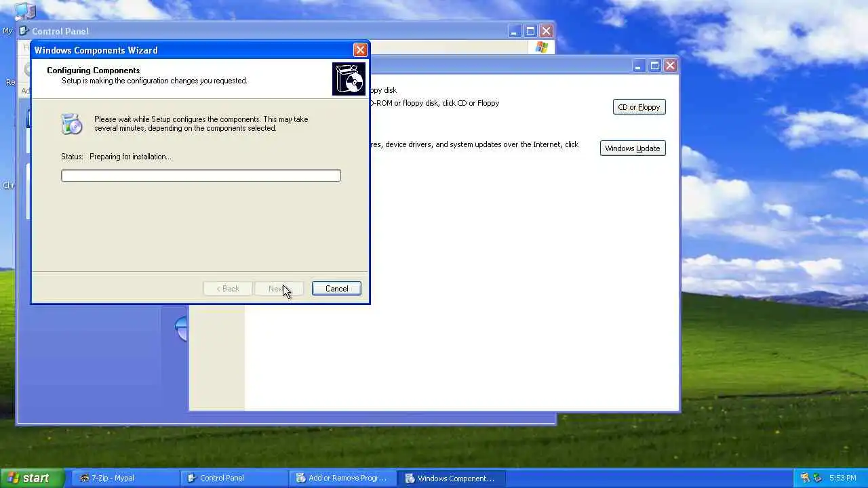This screenshot has width=868, height=488.
Task: Close the Windows Components Wizard dialog
Action: pyautogui.click(x=360, y=49)
